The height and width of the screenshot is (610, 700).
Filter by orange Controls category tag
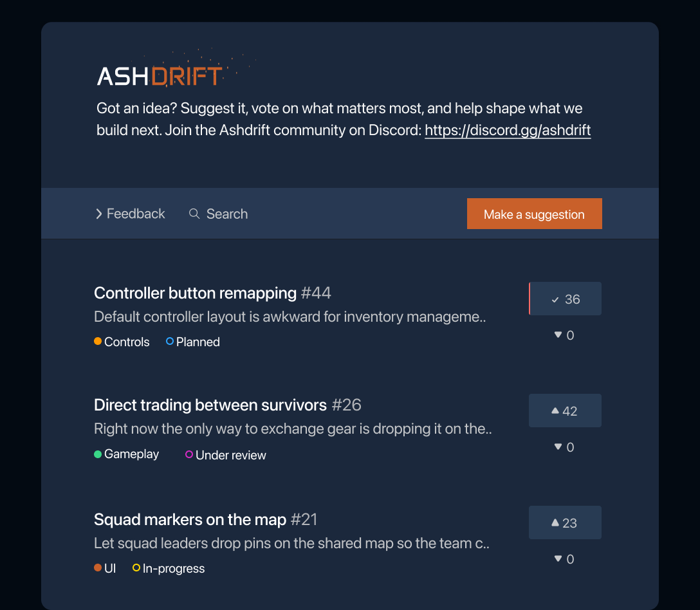[122, 342]
